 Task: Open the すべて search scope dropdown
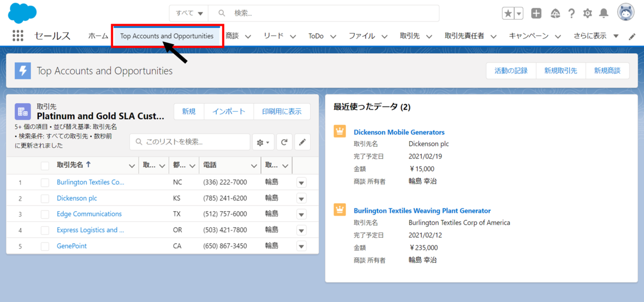click(189, 13)
